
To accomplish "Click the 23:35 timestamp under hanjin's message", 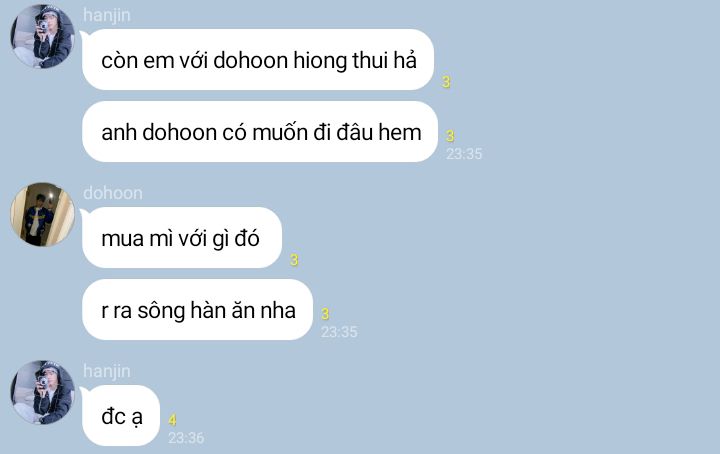I will point(464,154).
